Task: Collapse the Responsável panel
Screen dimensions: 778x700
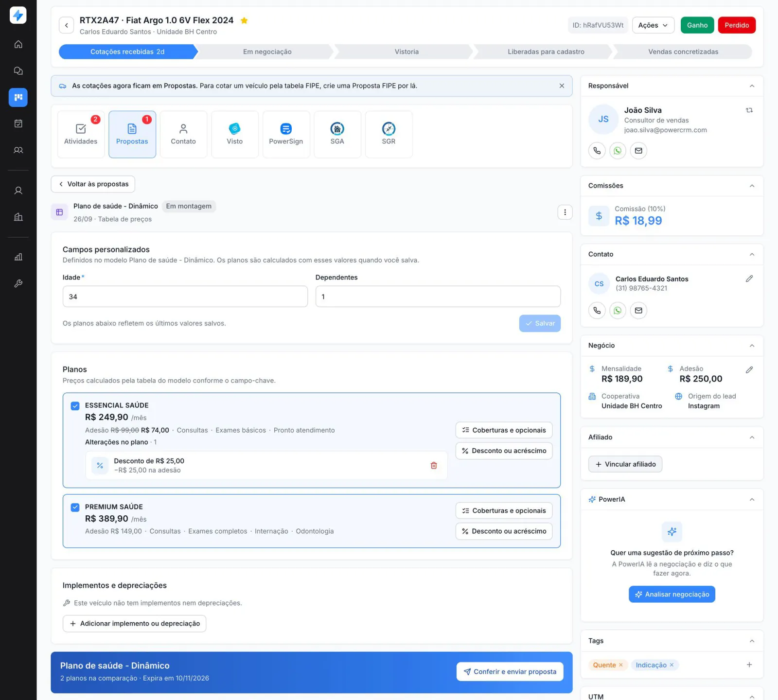Action: coord(752,86)
